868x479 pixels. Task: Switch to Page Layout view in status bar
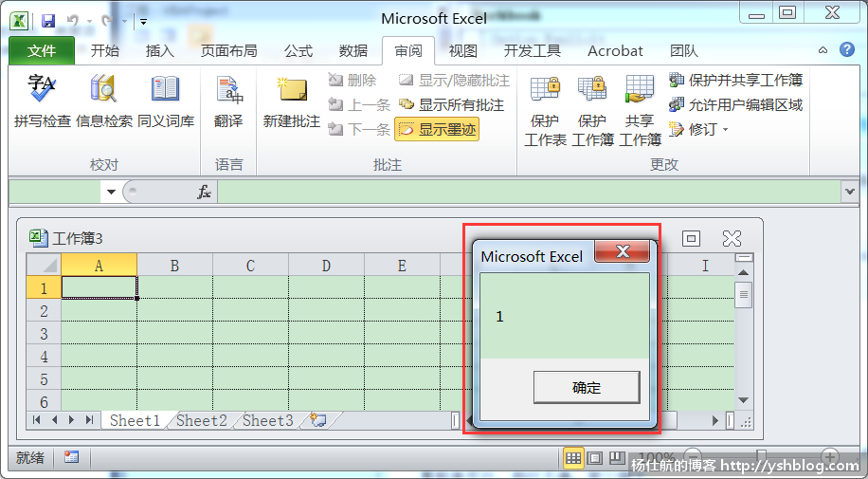click(x=595, y=458)
